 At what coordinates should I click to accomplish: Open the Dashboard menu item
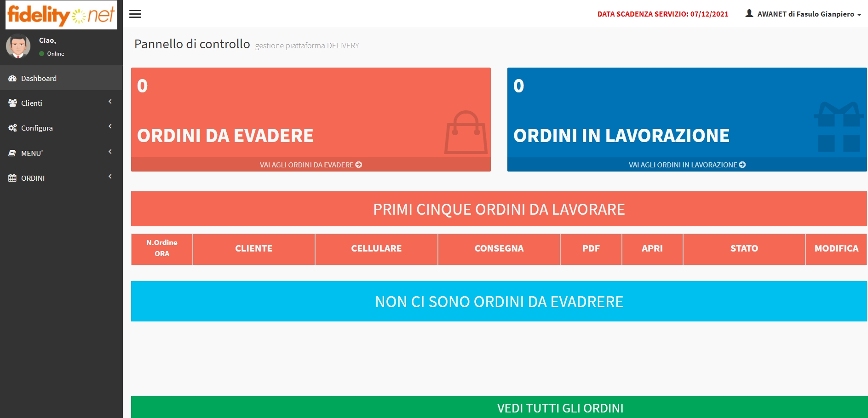coord(61,78)
